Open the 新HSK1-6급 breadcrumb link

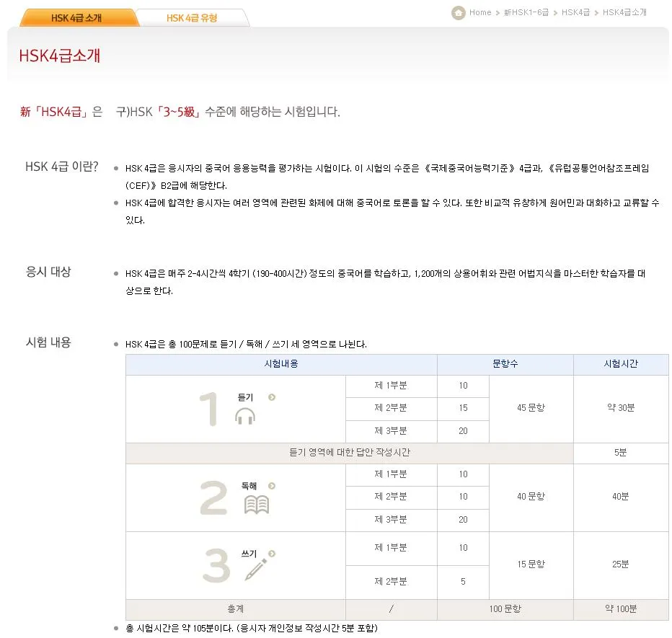point(526,12)
